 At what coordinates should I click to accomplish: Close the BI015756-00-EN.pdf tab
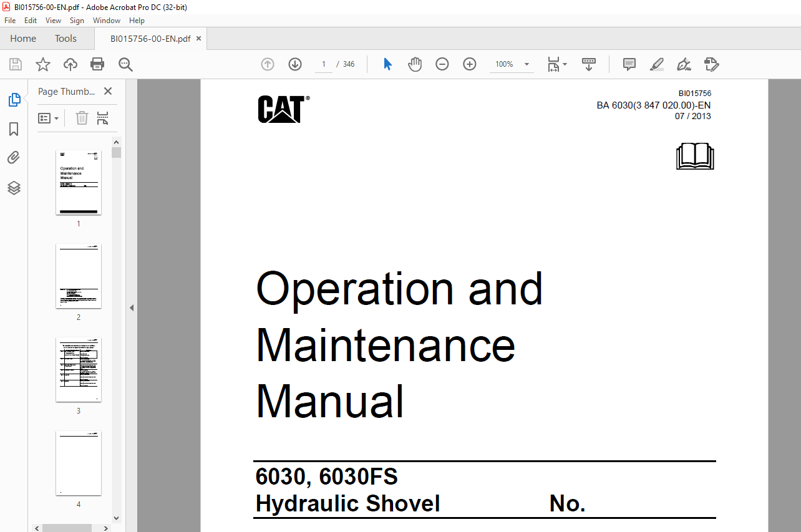tap(199, 39)
